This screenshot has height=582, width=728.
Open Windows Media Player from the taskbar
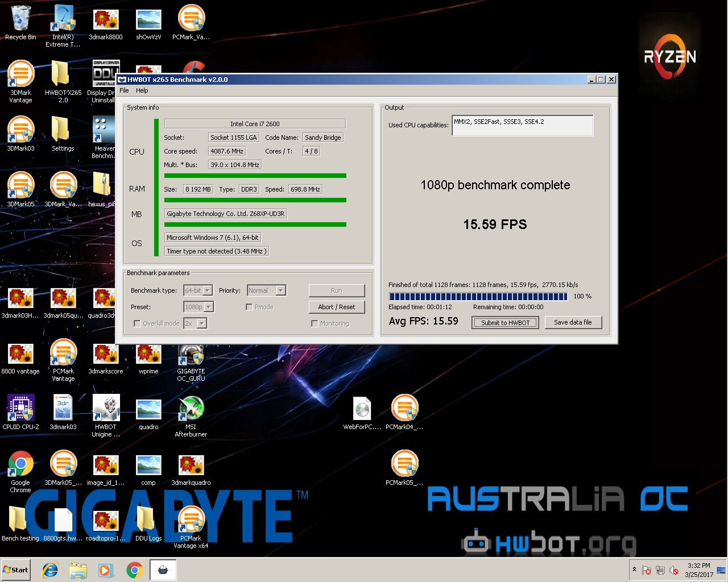pyautogui.click(x=106, y=570)
